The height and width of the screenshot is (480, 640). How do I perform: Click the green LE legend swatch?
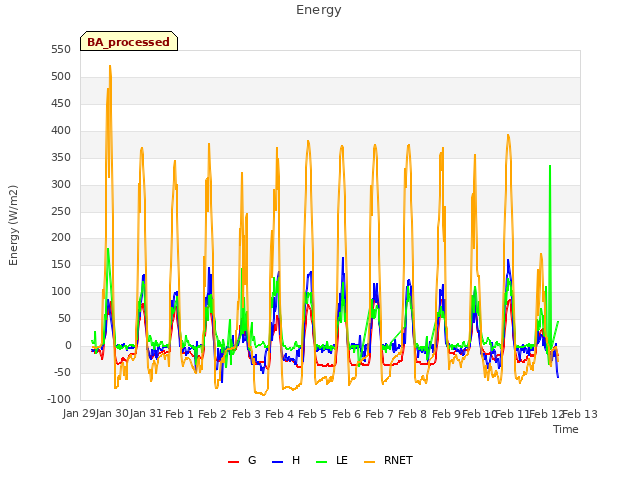pyautogui.click(x=322, y=462)
